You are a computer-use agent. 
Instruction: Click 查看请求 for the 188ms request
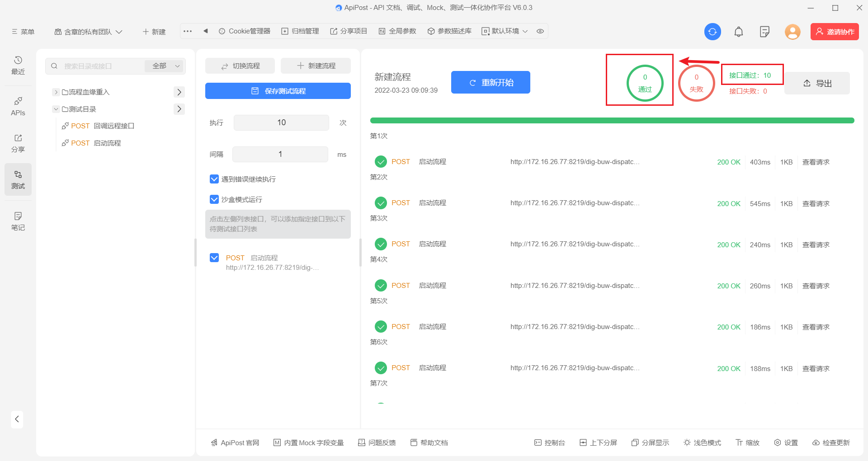(816, 369)
